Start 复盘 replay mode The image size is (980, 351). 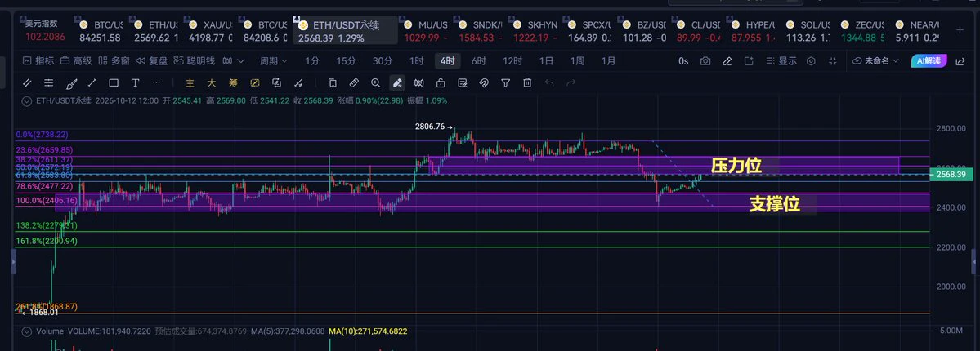152,61
